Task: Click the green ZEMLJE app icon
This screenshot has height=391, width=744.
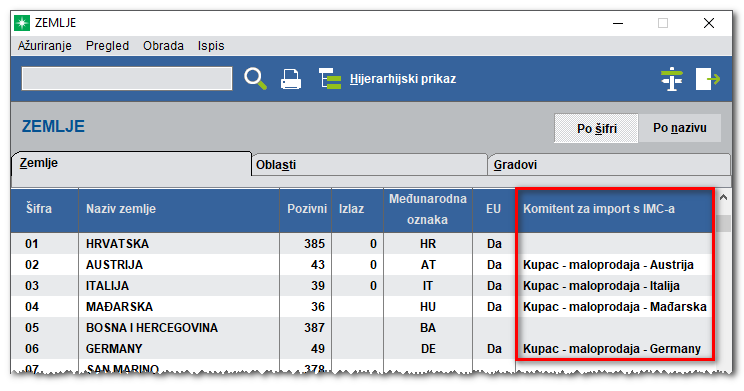Action: 22,23
